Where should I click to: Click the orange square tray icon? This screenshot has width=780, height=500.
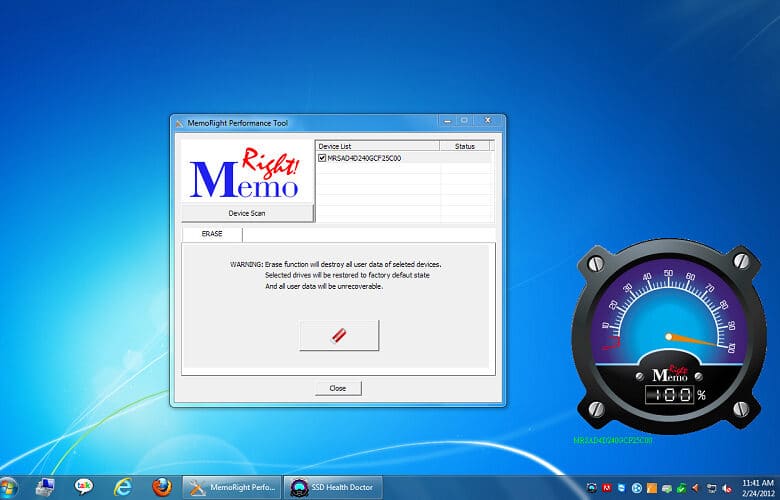[652, 488]
